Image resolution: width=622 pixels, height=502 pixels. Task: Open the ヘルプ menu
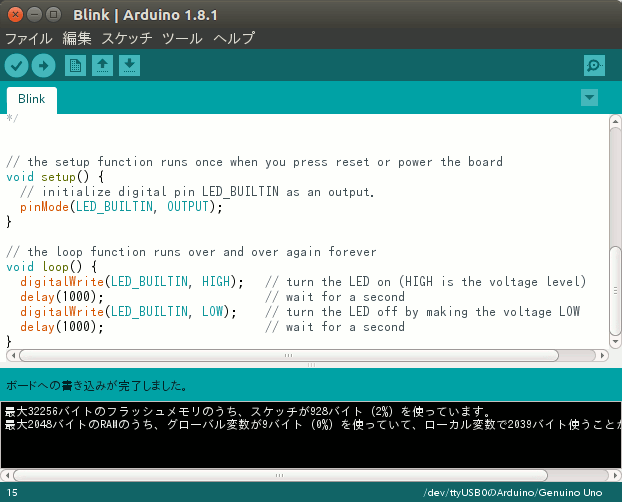point(234,38)
